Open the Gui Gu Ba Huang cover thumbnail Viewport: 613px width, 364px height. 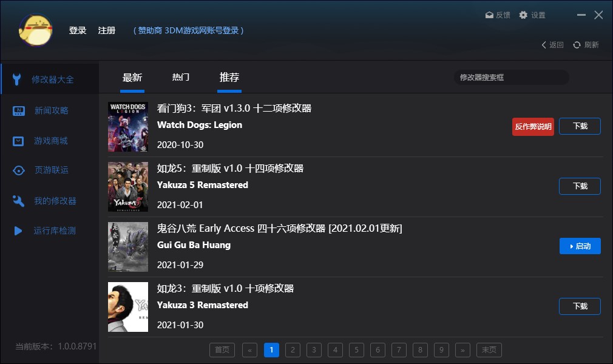coord(128,247)
